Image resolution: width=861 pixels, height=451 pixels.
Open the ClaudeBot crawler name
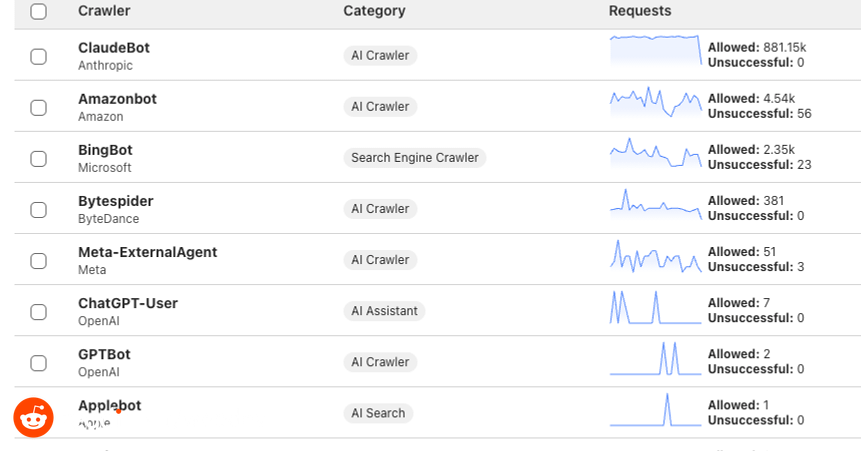114,48
